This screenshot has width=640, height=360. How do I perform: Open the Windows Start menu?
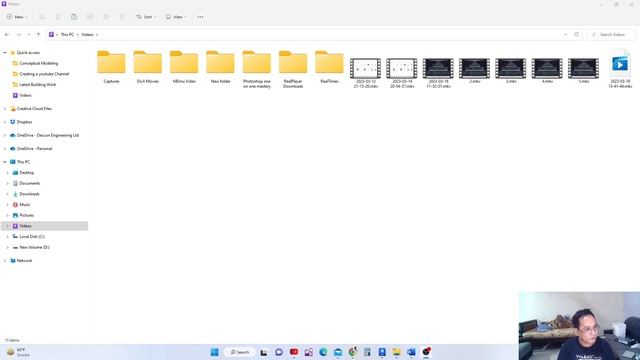tap(214, 352)
